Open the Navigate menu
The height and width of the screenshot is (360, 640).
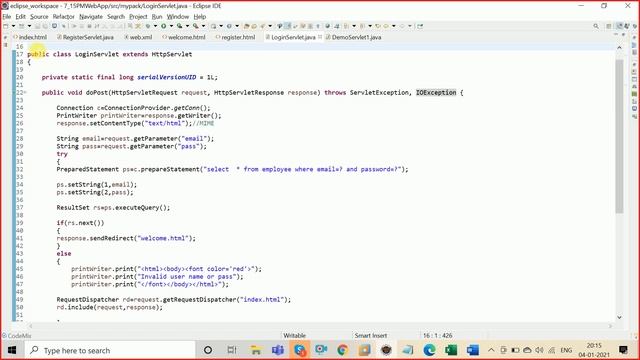coord(91,17)
